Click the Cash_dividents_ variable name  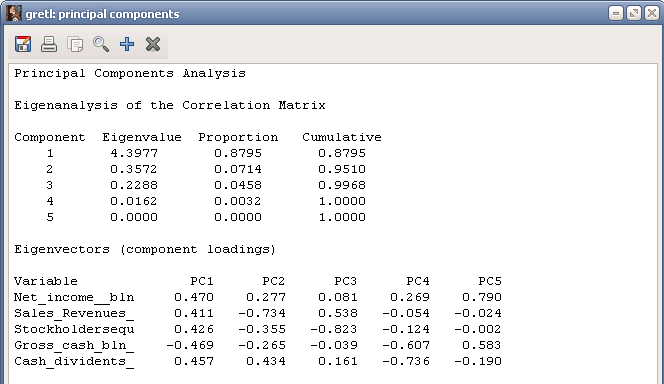tap(74, 362)
